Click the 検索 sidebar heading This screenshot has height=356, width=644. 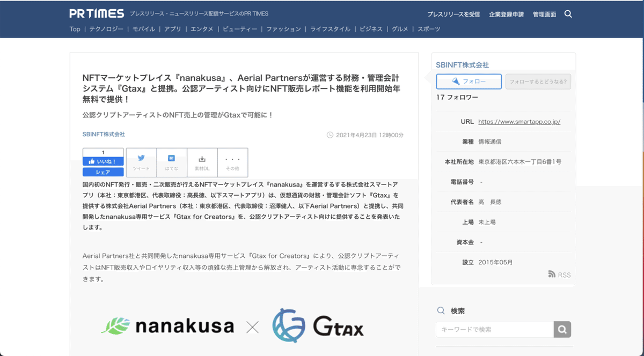[x=458, y=311]
